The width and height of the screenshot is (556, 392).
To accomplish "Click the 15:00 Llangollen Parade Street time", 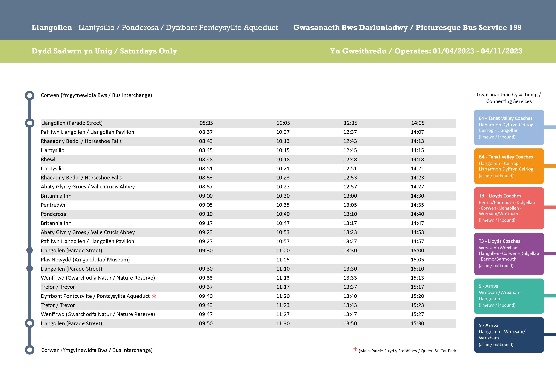I will (417, 250).
